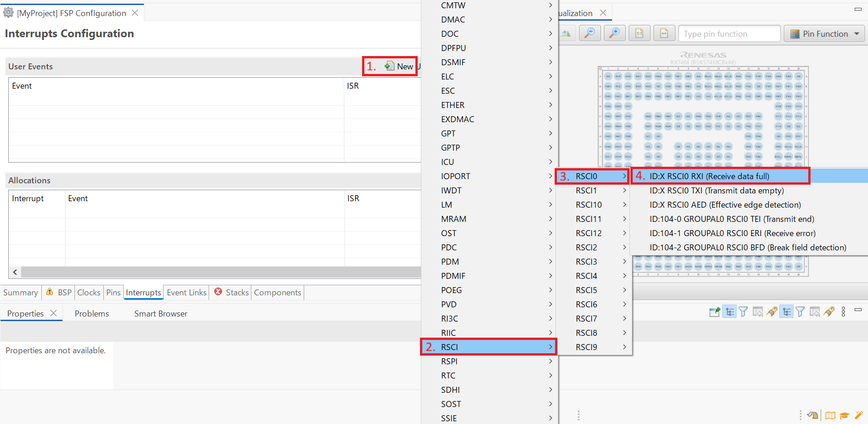Image resolution: width=868 pixels, height=424 pixels.
Task: Open the Problems view tab
Action: point(92,313)
